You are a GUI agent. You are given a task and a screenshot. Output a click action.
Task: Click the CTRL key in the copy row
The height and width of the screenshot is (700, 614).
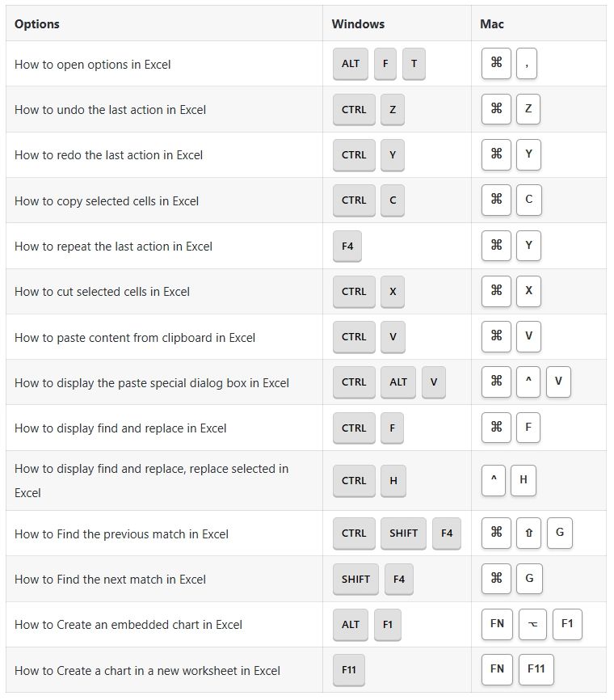pyautogui.click(x=354, y=200)
